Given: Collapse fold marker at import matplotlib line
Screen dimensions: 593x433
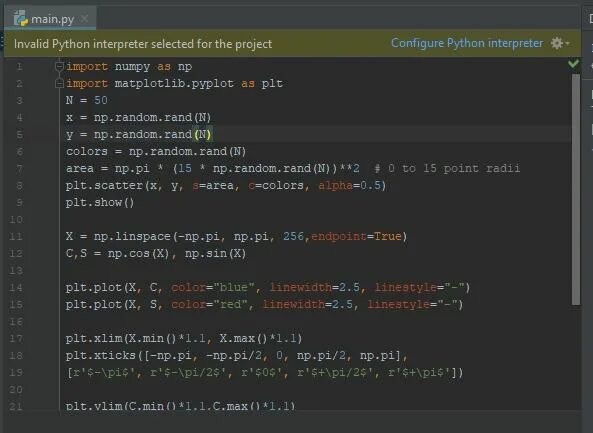Looking at the screenshot, I should pos(59,83).
